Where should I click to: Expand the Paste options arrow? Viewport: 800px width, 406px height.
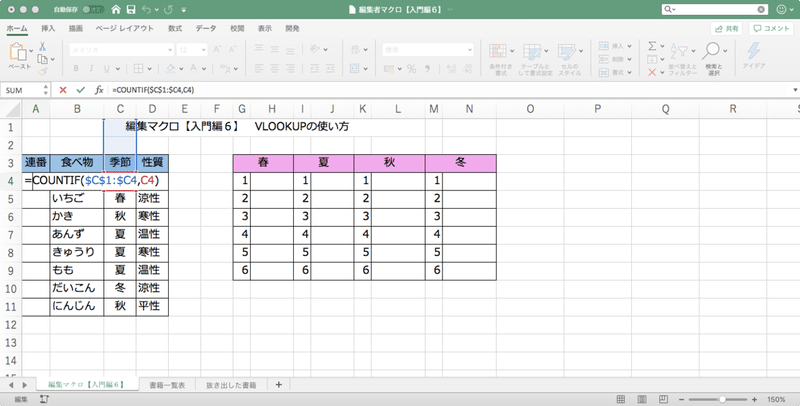tap(31, 51)
